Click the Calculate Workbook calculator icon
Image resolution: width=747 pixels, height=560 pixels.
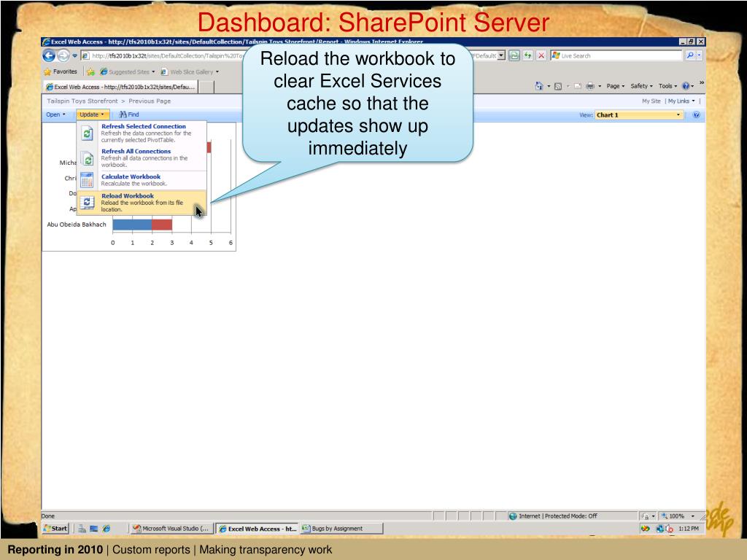(88, 180)
